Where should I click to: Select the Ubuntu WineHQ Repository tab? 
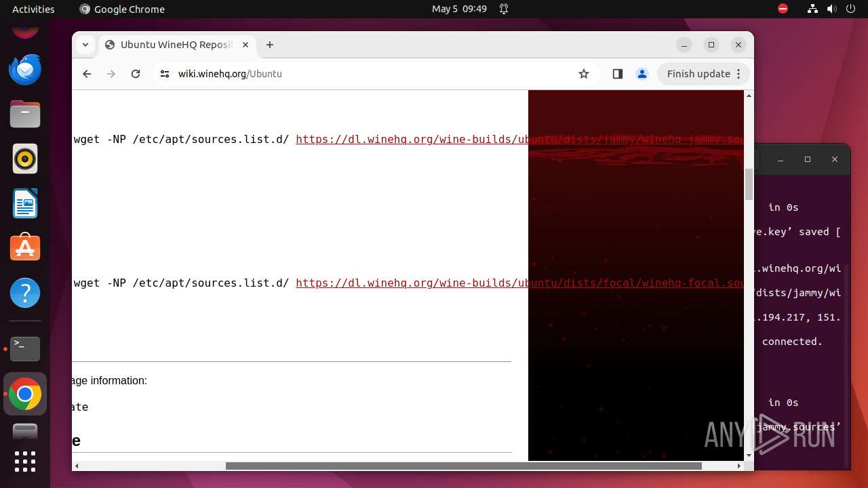[x=178, y=45]
